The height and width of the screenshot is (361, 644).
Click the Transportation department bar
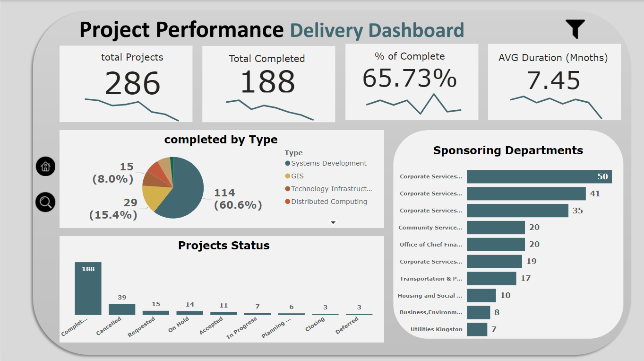(491, 279)
